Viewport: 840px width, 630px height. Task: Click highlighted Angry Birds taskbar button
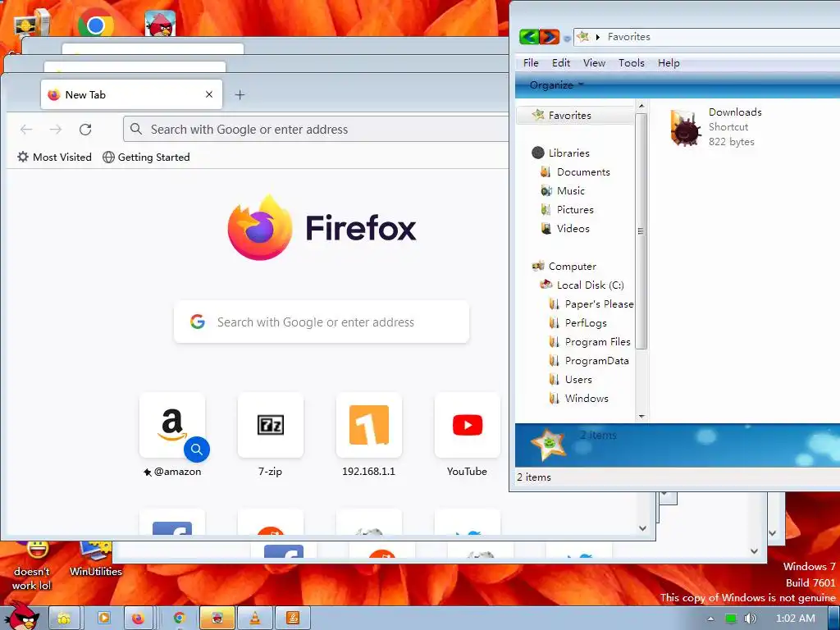click(x=217, y=618)
